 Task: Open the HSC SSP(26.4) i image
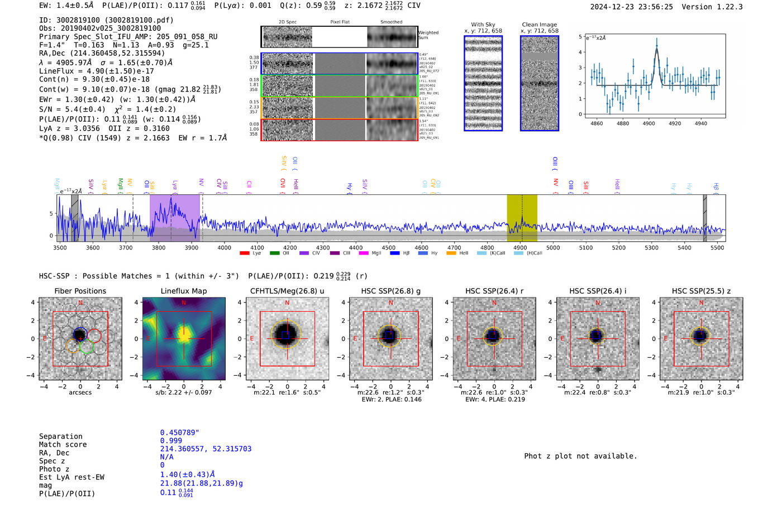(x=598, y=339)
